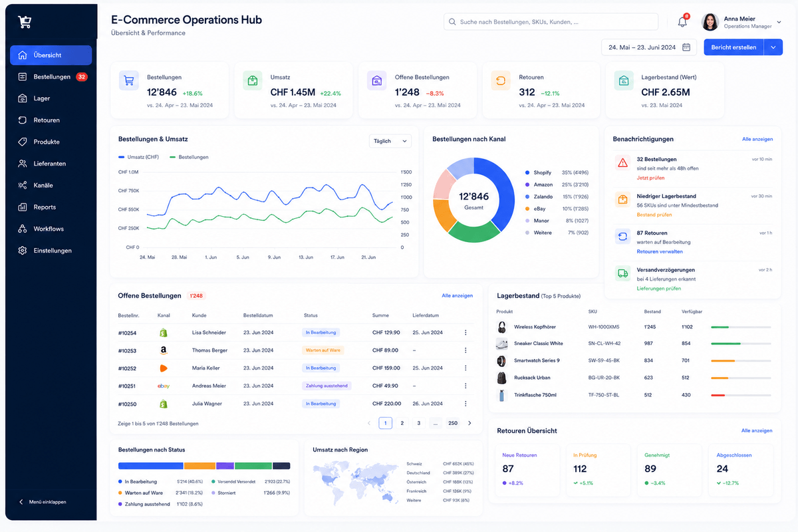Click the Zalando icon for order #10252
The width and height of the screenshot is (798, 532).
point(163,368)
